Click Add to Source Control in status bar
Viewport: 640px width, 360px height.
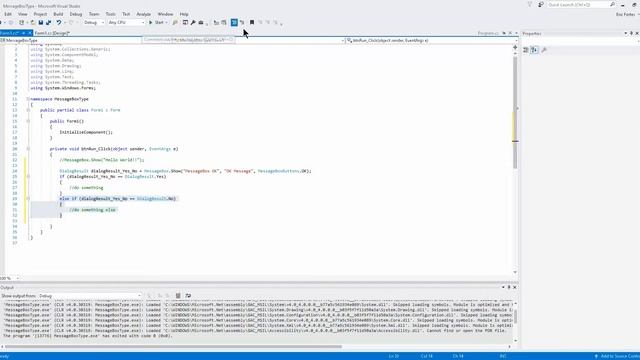pyautogui.click(x=617, y=356)
